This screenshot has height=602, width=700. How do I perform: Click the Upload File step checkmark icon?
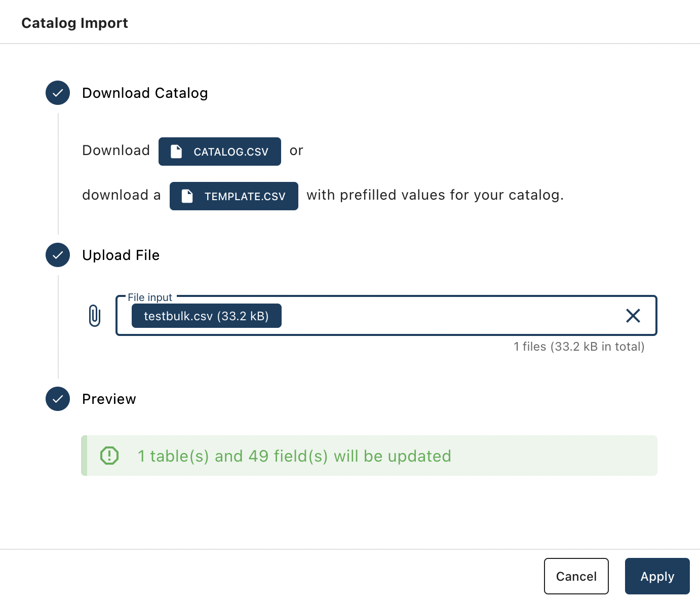click(58, 255)
